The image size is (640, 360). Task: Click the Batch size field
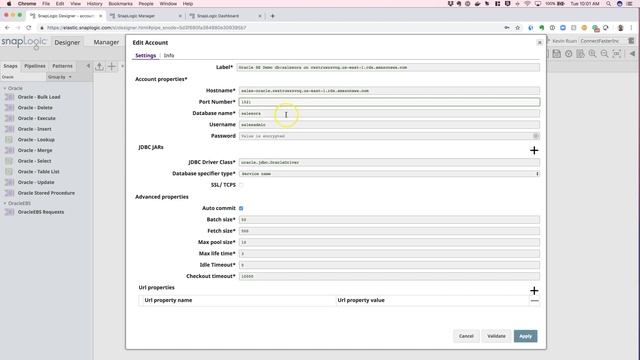pyautogui.click(x=389, y=220)
